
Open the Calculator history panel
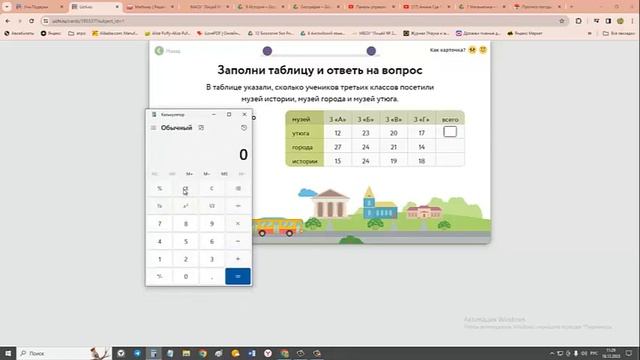click(244, 128)
